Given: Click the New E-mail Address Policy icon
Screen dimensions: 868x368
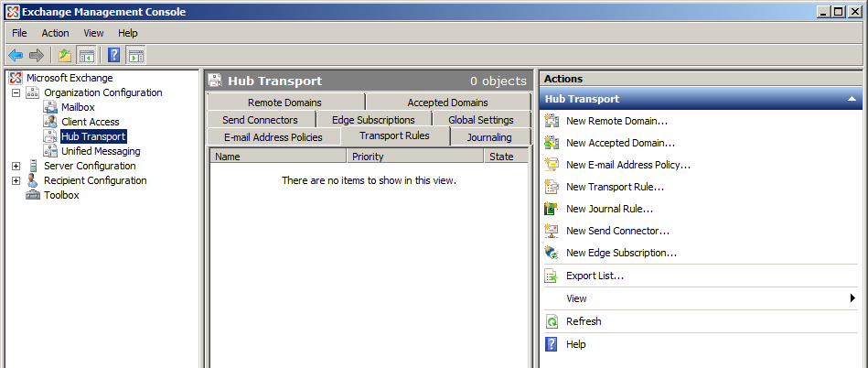Looking at the screenshot, I should tap(552, 165).
